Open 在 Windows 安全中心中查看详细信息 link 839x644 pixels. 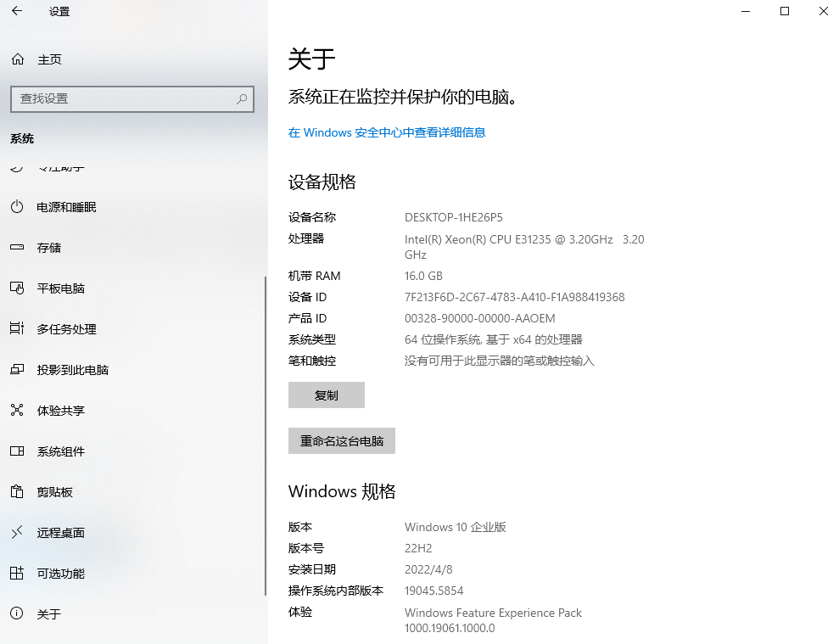click(x=387, y=132)
